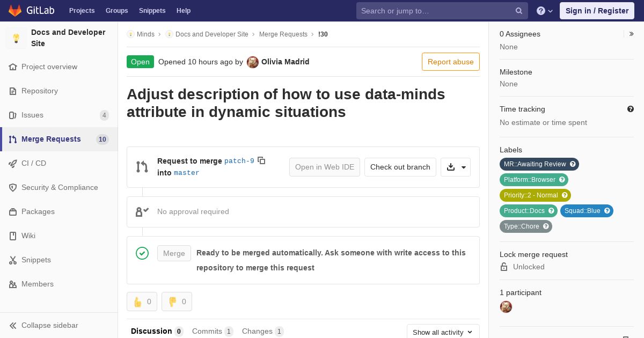
Task: Click the thumbs up emoji reaction
Action: [x=142, y=302]
